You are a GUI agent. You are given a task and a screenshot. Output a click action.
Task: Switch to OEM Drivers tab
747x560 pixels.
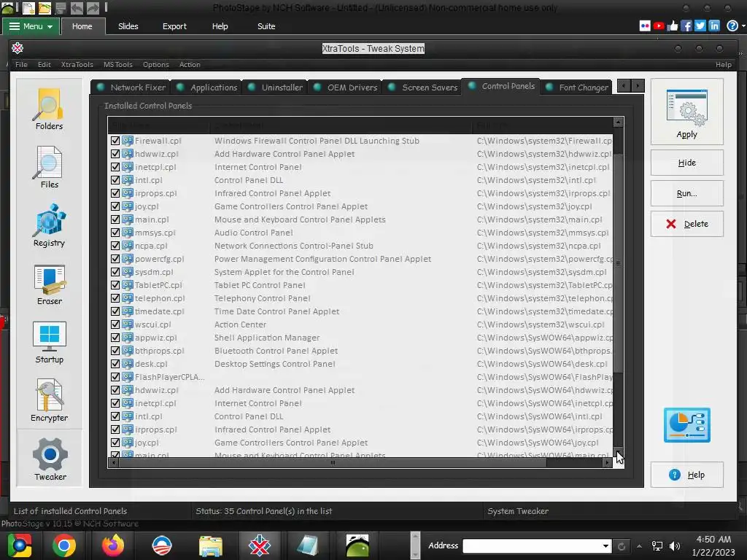tap(345, 87)
